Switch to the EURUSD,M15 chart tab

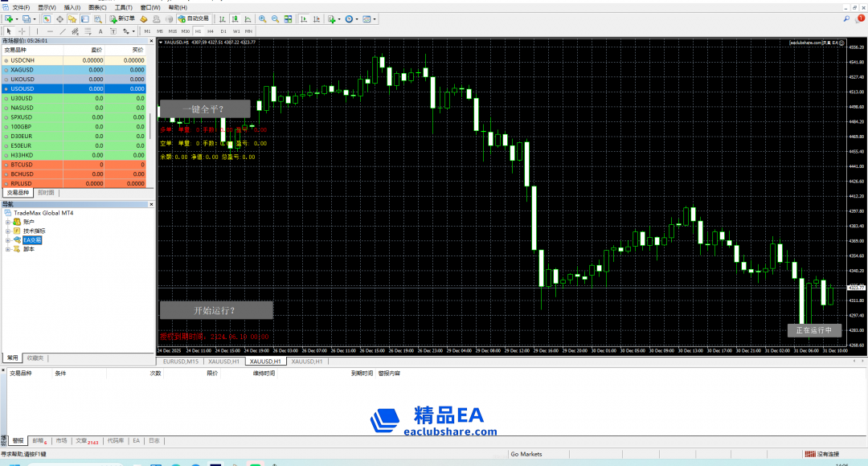(180, 362)
